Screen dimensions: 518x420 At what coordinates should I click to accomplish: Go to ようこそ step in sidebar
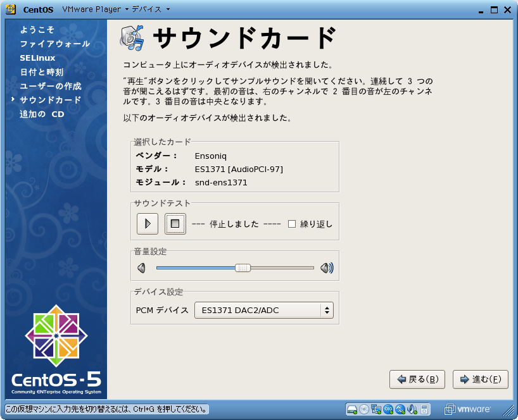(37, 30)
